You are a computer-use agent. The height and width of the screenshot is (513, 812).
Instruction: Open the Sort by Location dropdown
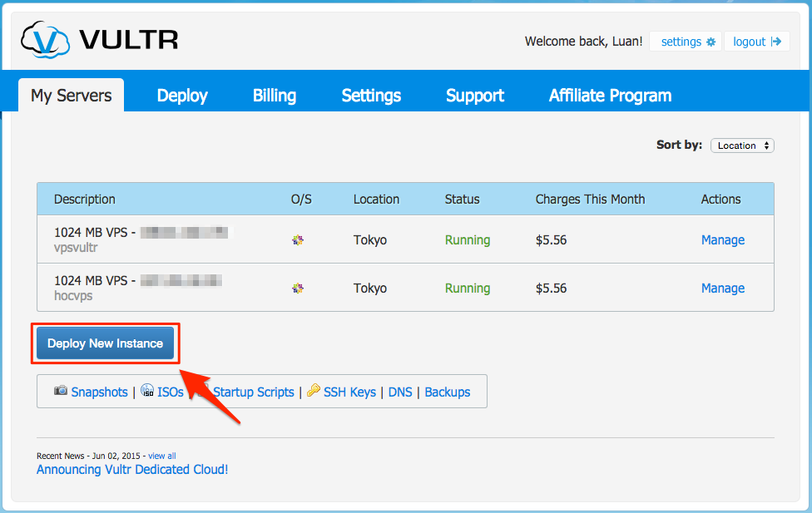coord(742,146)
